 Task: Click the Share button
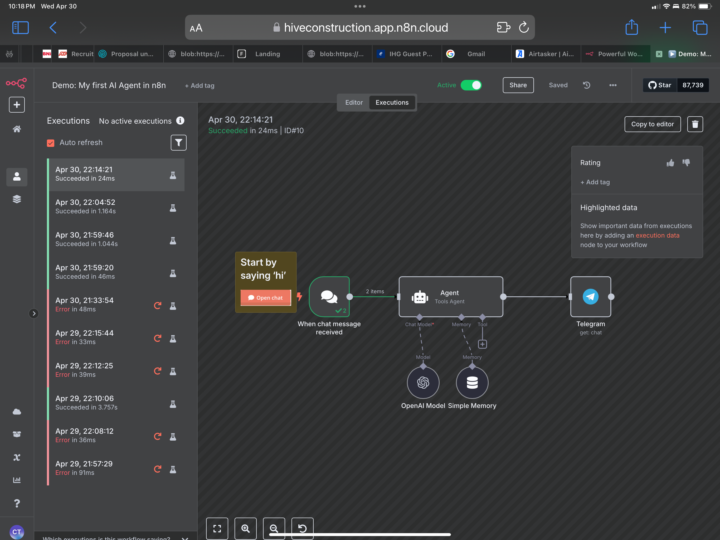pos(518,85)
